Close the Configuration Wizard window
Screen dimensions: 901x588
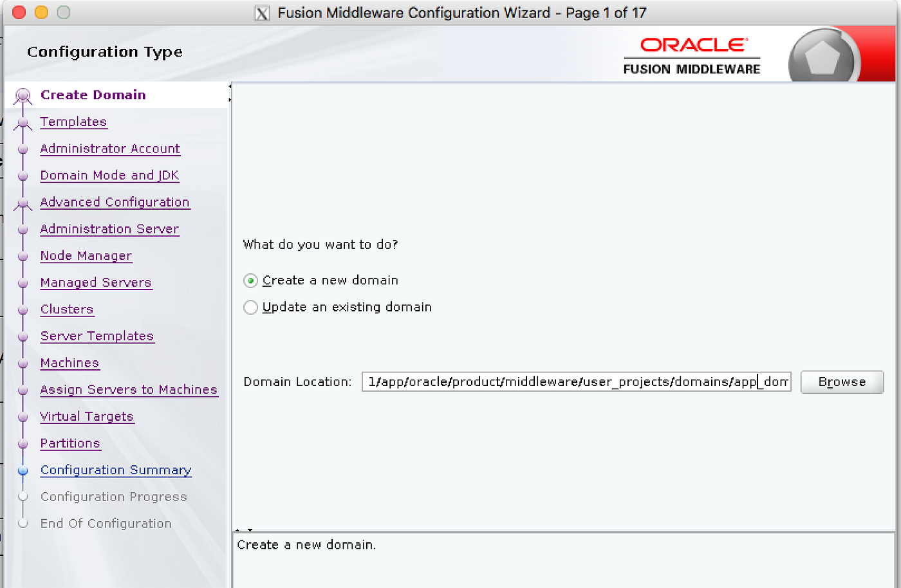coord(19,12)
